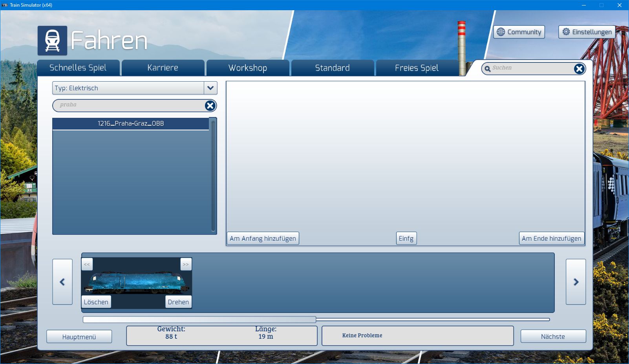This screenshot has height=364, width=629.
Task: Return to Hauptmenü
Action: [x=79, y=337]
